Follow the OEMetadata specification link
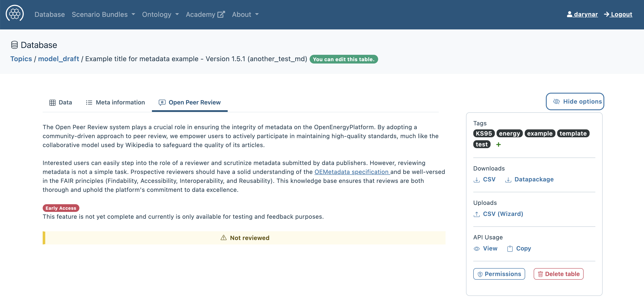This screenshot has height=298, width=644. pyautogui.click(x=352, y=172)
